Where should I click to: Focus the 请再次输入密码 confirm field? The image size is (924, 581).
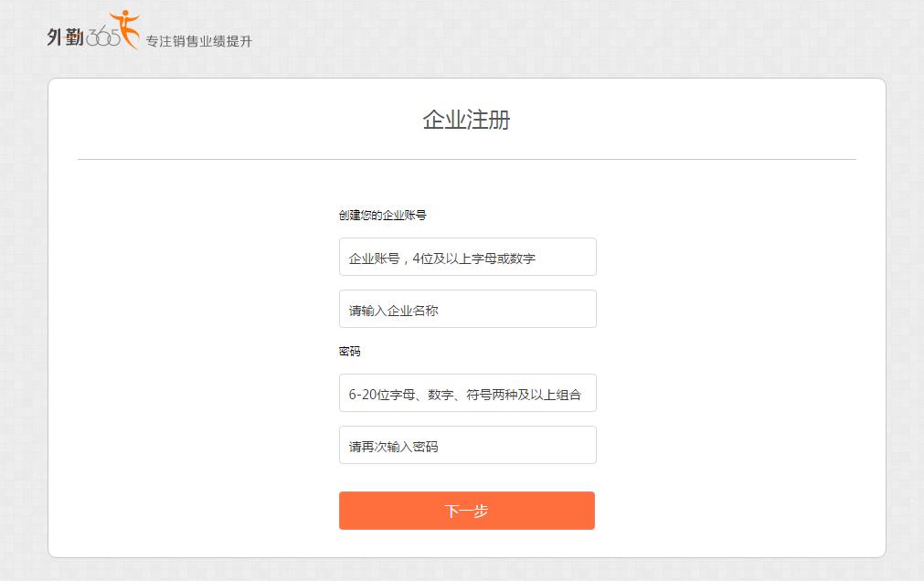tap(467, 446)
